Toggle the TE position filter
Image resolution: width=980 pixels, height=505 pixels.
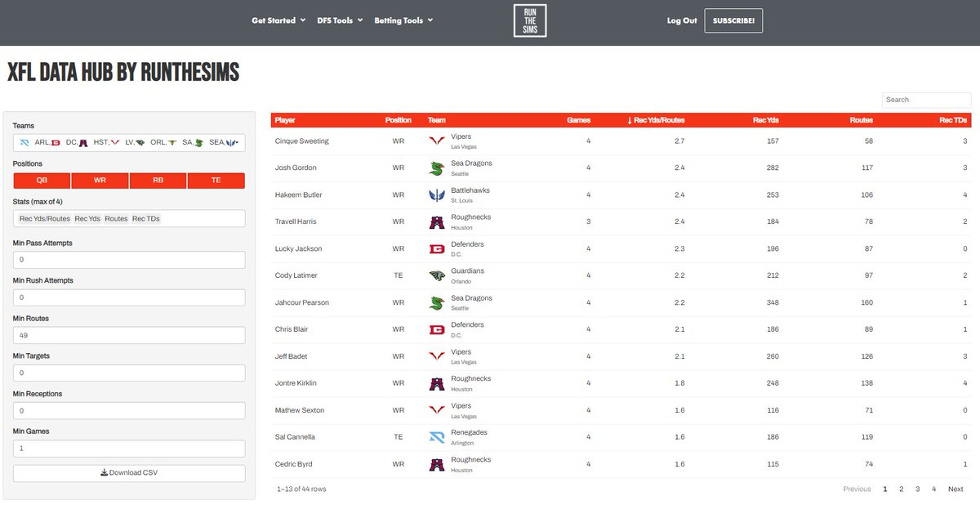pos(216,180)
